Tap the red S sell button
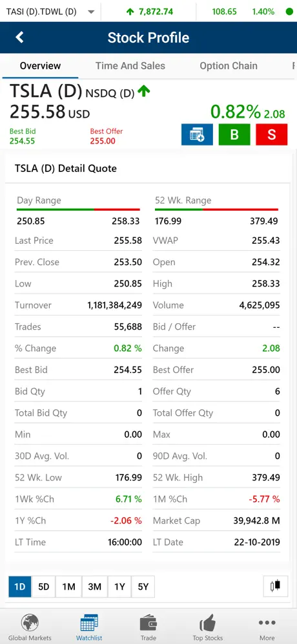Screen dimensions: 297x644 [x=272, y=134]
